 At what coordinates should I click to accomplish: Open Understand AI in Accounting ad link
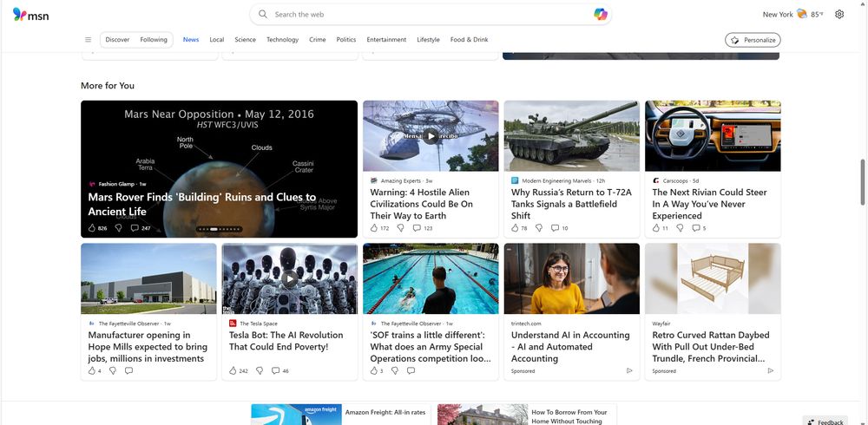(x=570, y=346)
